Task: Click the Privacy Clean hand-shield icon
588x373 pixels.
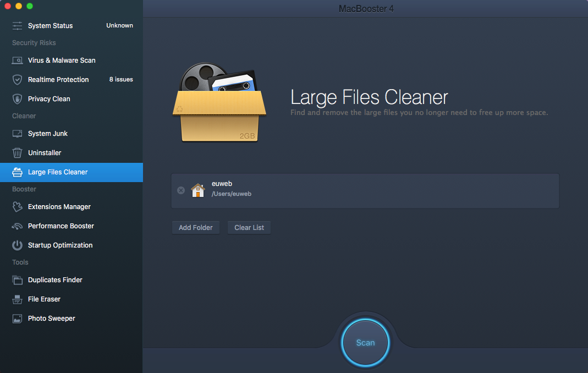Action: tap(17, 98)
